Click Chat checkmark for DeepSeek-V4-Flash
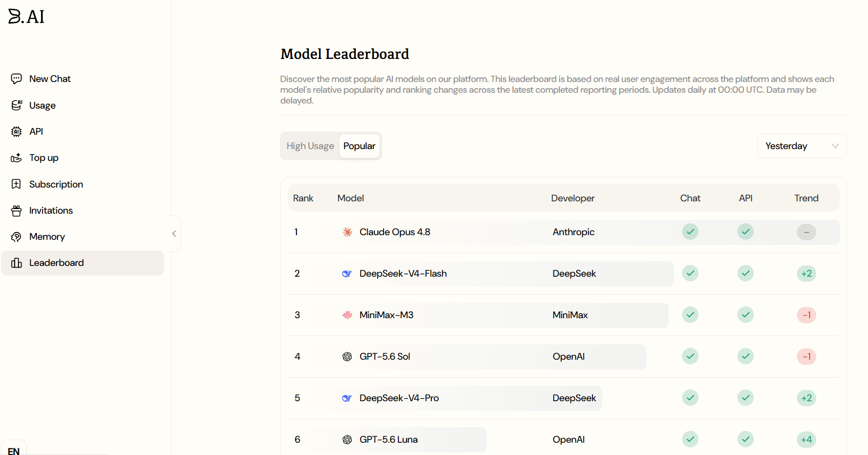 click(690, 273)
